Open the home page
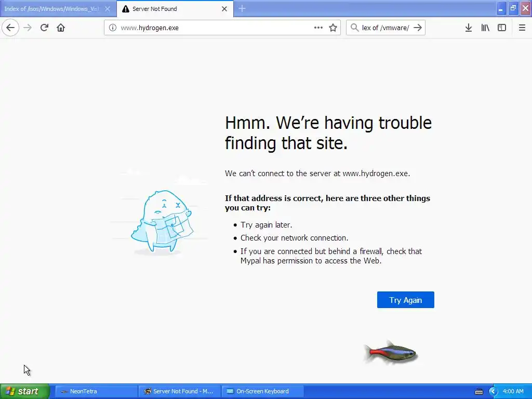 [61, 28]
